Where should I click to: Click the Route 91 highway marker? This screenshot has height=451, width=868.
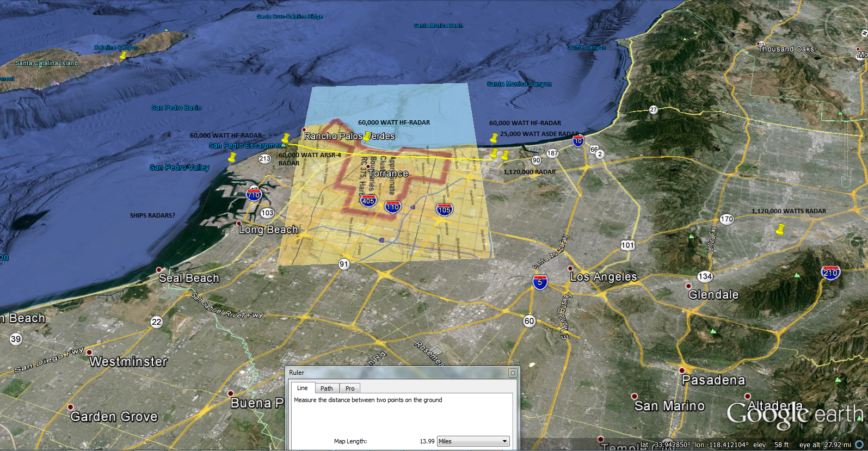coord(344,264)
